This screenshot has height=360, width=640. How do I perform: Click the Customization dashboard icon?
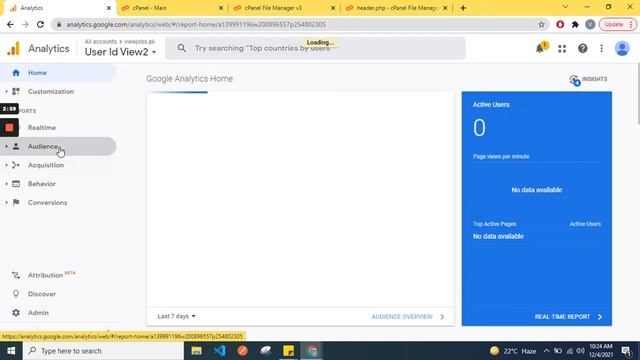[16, 91]
